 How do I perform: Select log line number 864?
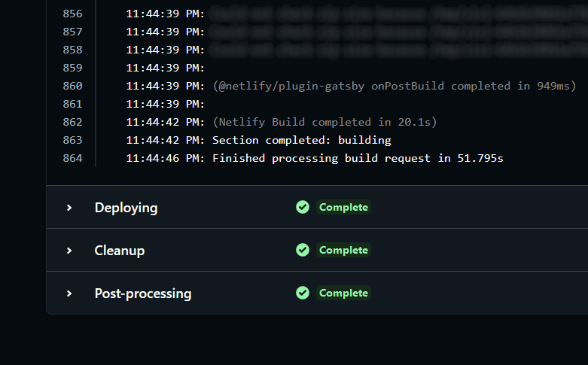[72, 158]
